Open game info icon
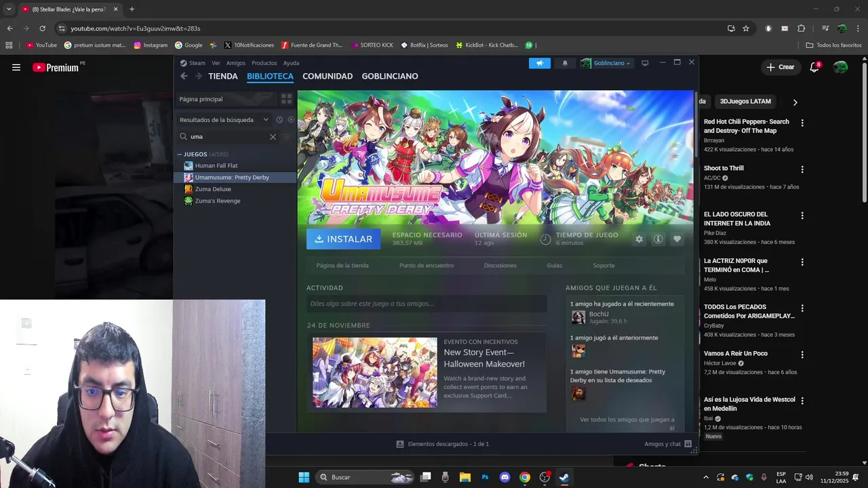The height and width of the screenshot is (488, 868). point(658,239)
